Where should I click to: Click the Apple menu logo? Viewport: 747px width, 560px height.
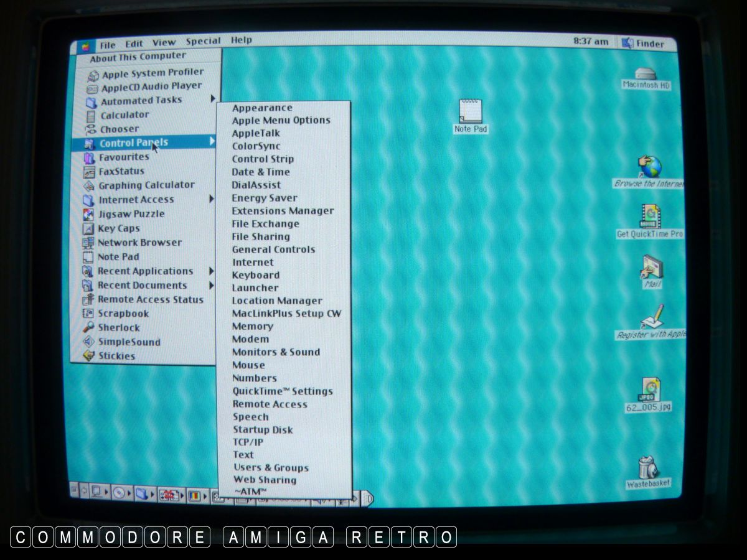(85, 45)
